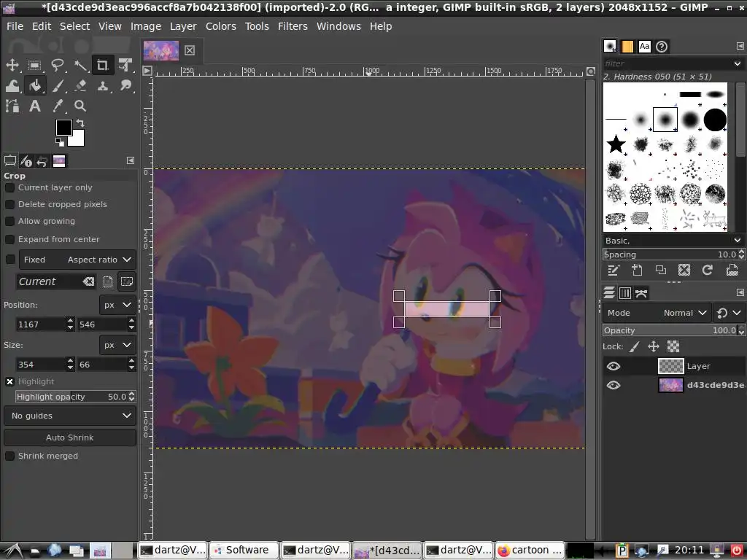747x560 pixels.
Task: Reset colors to default black and white
Action: click(60, 142)
